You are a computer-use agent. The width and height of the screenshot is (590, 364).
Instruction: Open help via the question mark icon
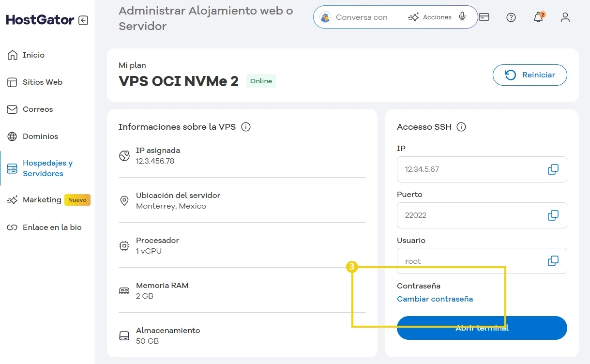[x=511, y=17]
